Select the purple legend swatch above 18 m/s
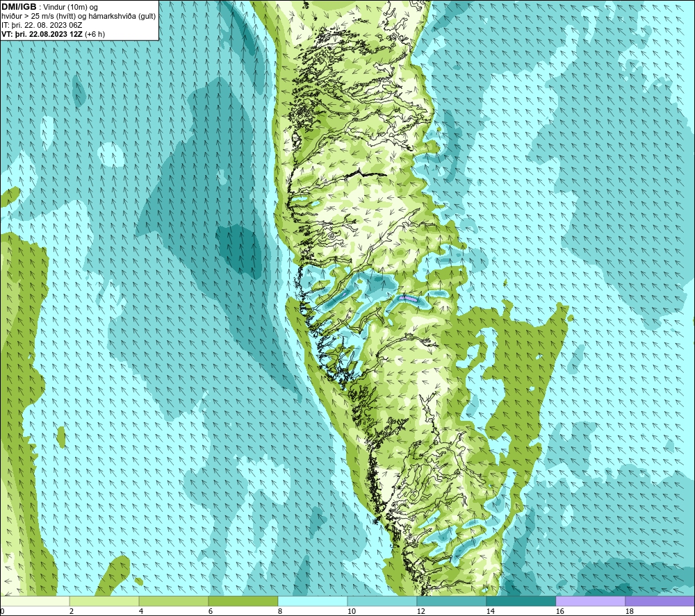 (660, 601)
